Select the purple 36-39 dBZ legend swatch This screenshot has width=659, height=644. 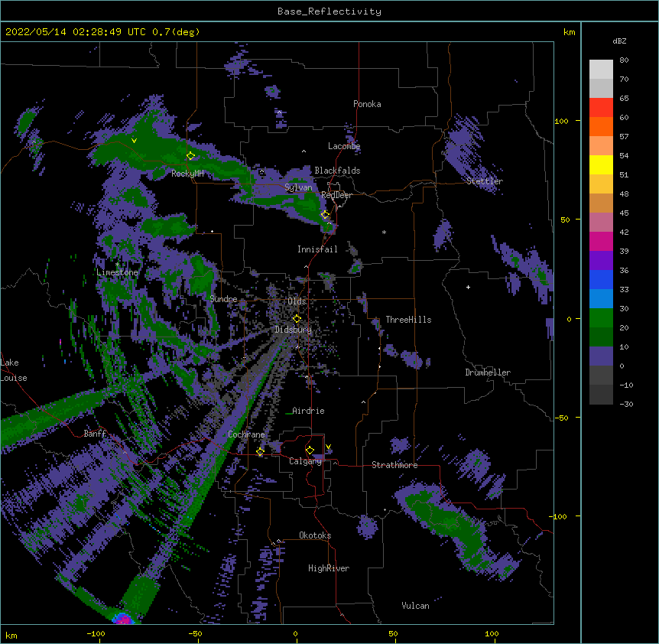click(601, 261)
